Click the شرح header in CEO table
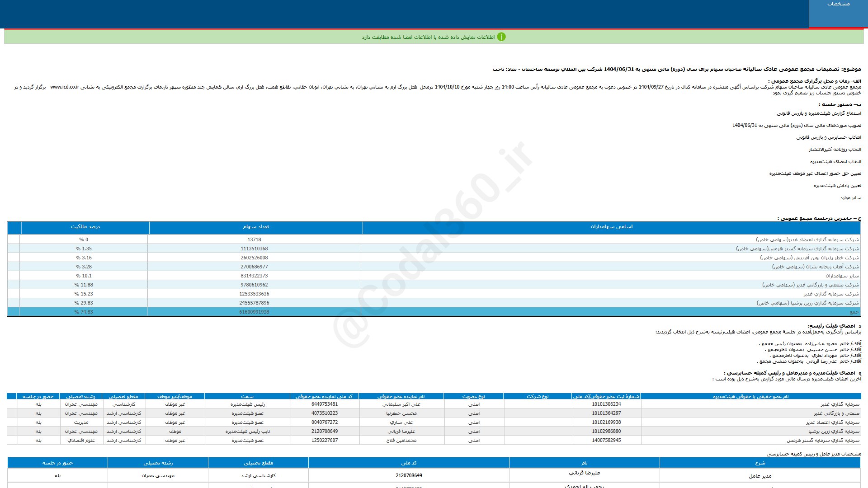Image resolution: width=868 pixels, height=488 pixels. point(759,463)
